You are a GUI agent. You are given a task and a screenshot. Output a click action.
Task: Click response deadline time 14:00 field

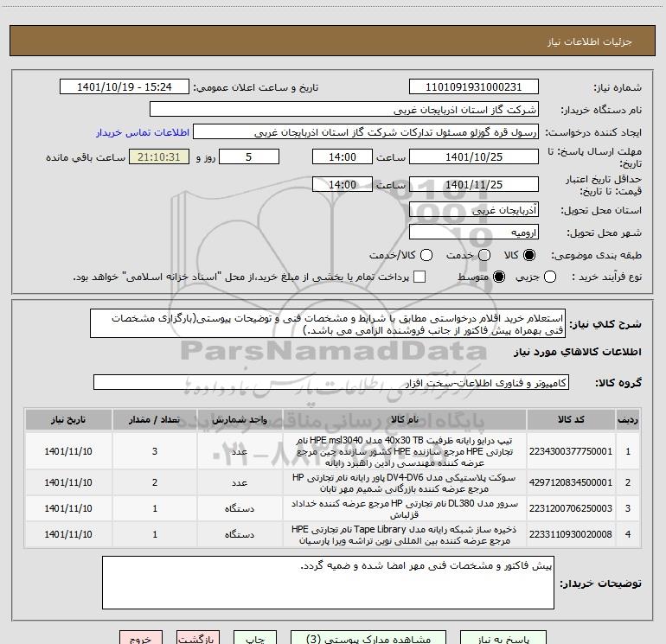click(343, 156)
